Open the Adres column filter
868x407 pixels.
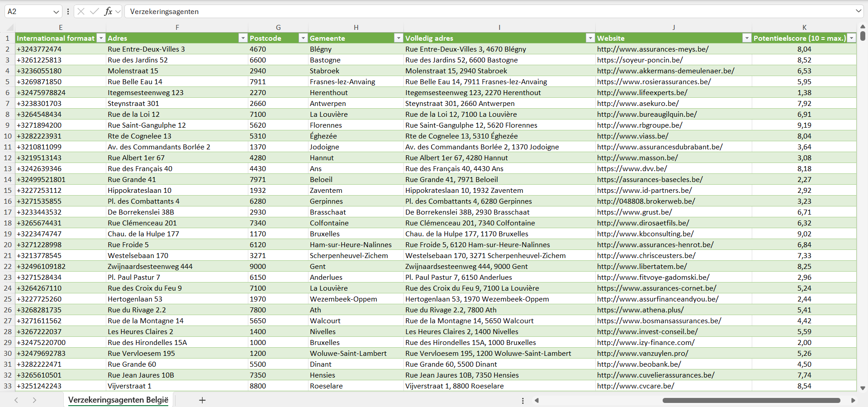243,38
